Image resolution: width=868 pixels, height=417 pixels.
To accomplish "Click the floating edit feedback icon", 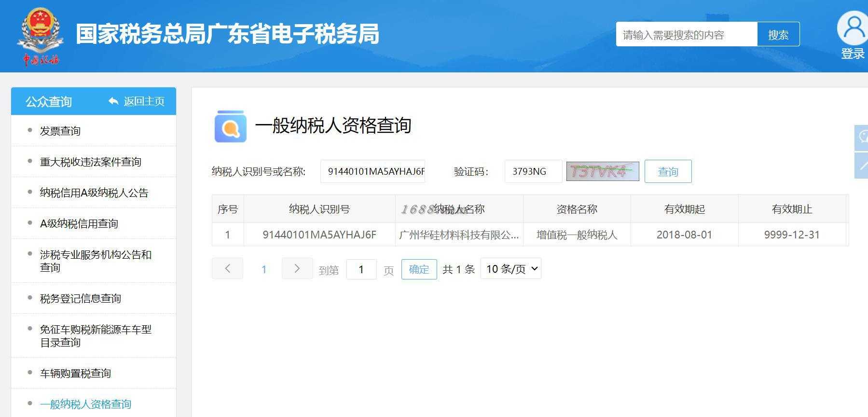I will coord(862,166).
